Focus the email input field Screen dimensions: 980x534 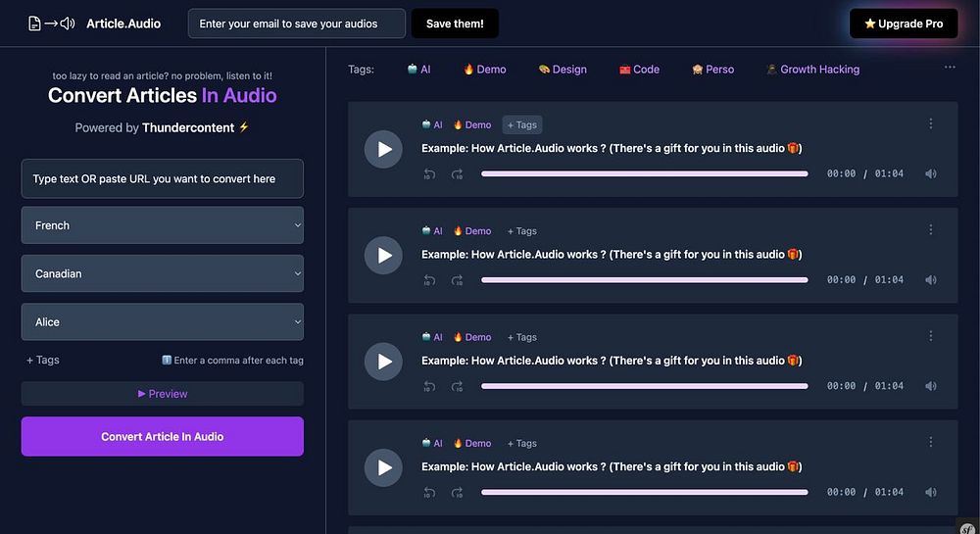tap(297, 24)
